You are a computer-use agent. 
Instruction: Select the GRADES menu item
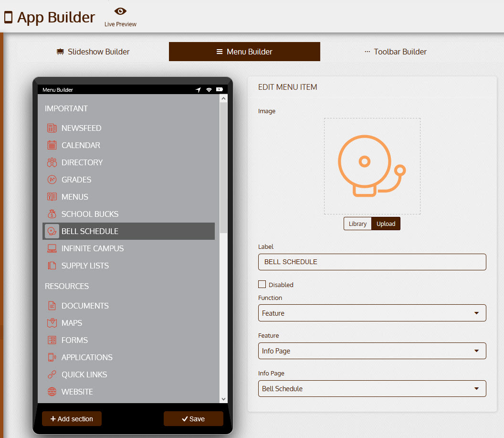pos(128,180)
